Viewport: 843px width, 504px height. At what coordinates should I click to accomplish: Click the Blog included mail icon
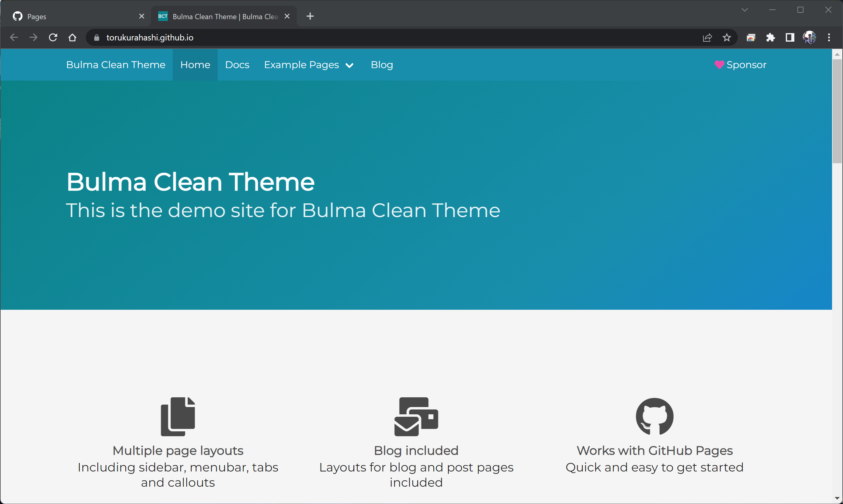pos(416,416)
